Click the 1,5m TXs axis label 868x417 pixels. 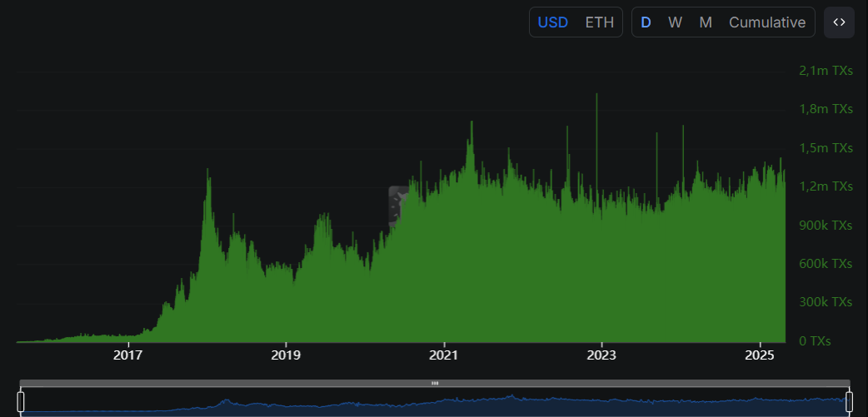[x=826, y=147]
